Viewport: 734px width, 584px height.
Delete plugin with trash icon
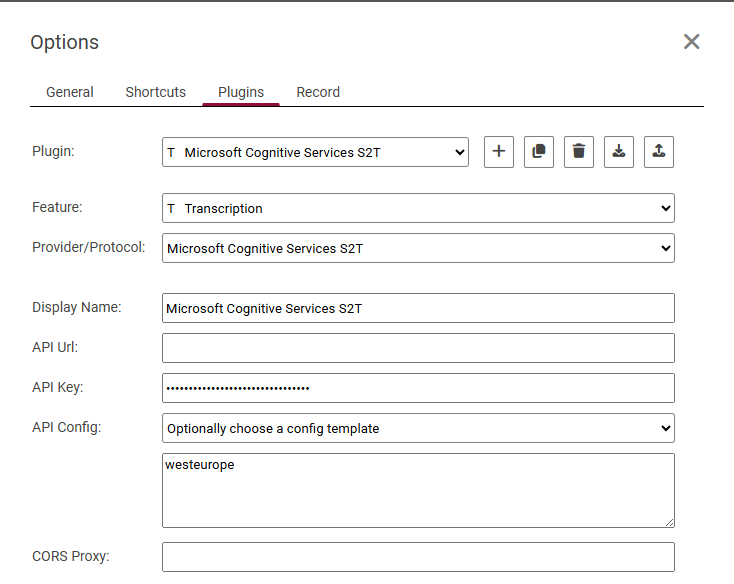click(x=579, y=152)
